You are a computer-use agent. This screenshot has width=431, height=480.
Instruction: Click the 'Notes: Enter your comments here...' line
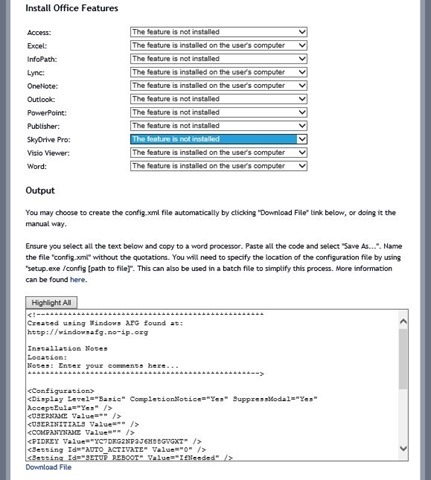click(103, 366)
